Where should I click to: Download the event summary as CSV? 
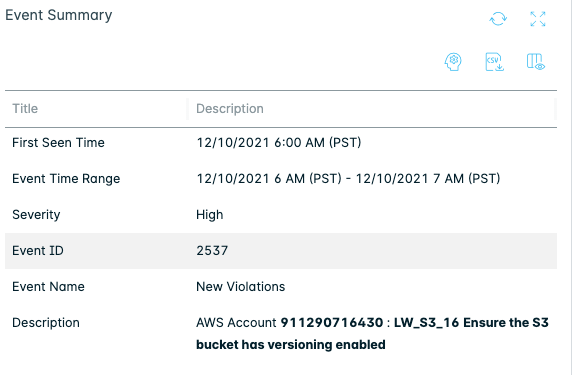pos(494,62)
